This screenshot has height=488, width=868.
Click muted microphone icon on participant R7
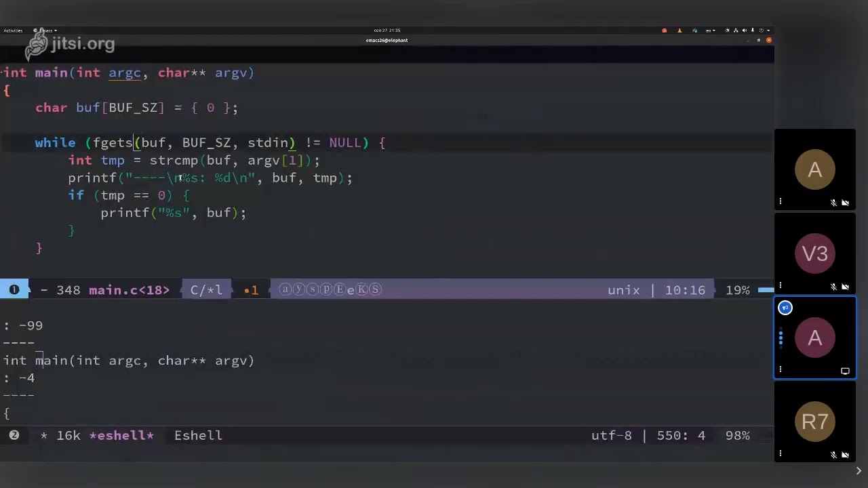pos(833,455)
